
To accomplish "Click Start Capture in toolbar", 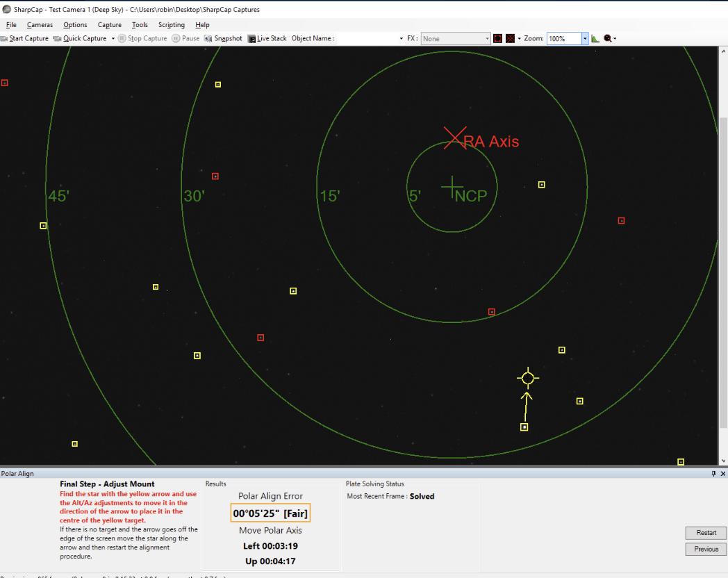I will pyautogui.click(x=24, y=38).
